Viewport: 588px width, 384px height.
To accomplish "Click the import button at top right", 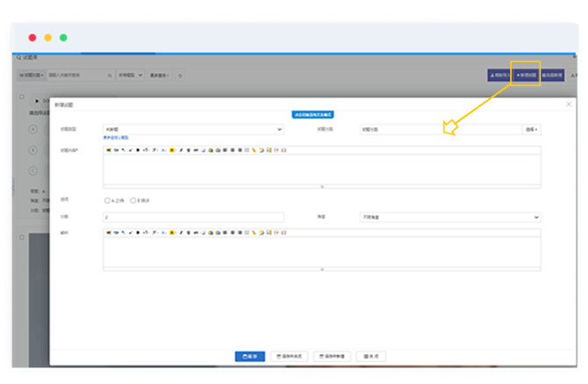I will point(498,76).
